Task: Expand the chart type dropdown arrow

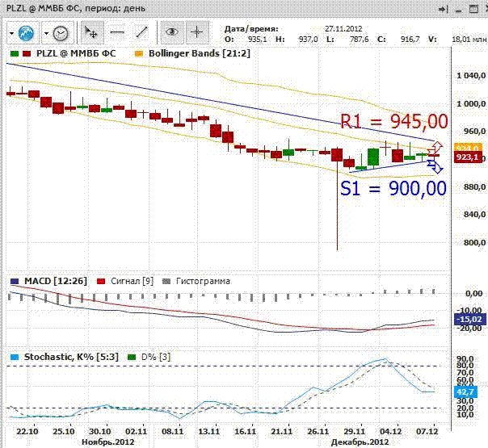Action: click(11, 32)
